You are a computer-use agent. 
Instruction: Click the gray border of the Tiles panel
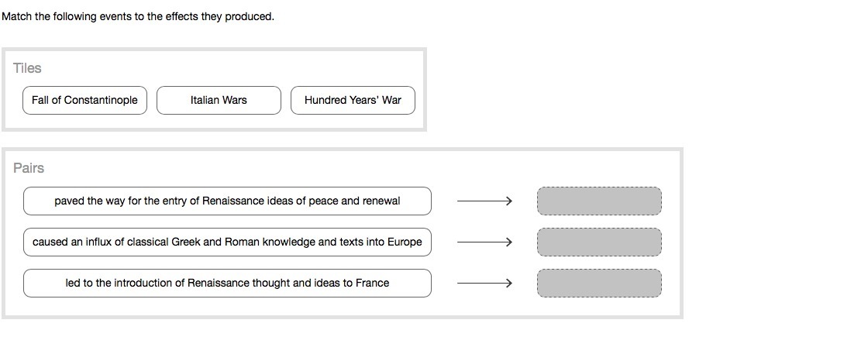(x=424, y=89)
